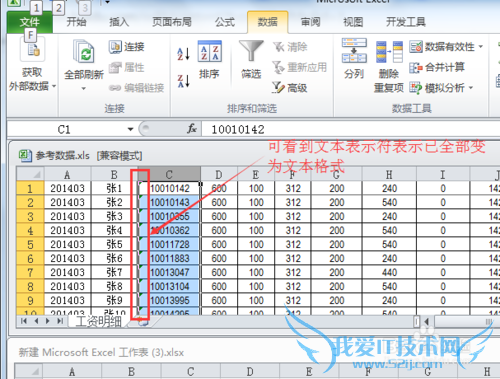Click cell A3 containing 201403
Screen dimensions: 500x379
(x=67, y=217)
